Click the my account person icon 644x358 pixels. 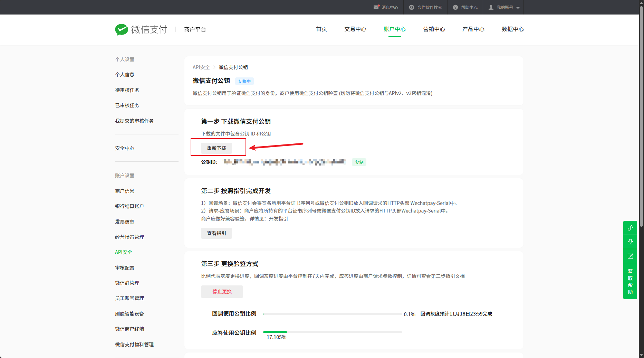click(x=491, y=7)
